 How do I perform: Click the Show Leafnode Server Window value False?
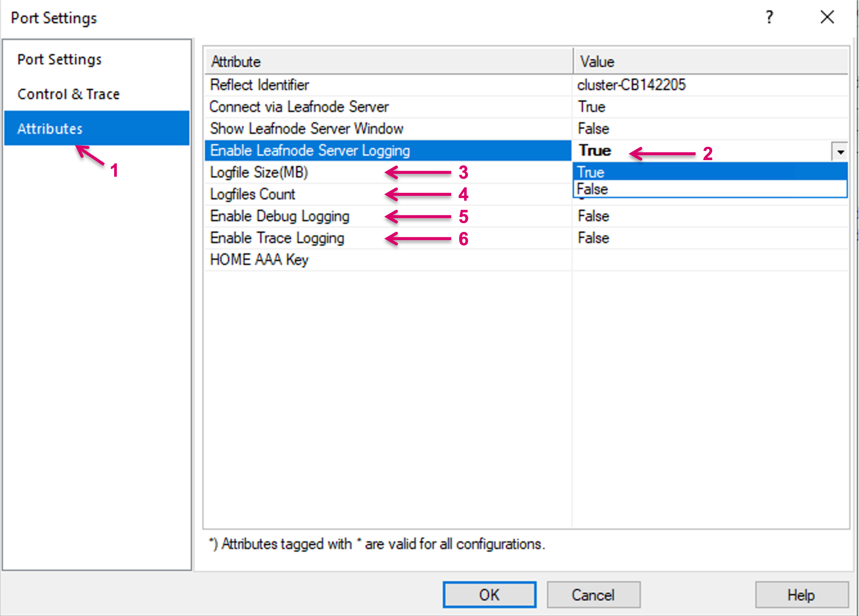[593, 129]
